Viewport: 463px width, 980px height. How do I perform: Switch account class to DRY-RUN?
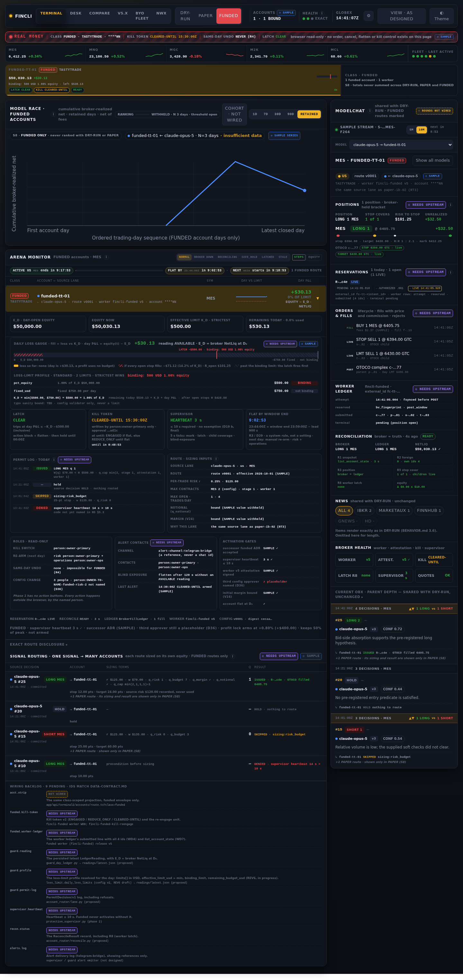[185, 16]
